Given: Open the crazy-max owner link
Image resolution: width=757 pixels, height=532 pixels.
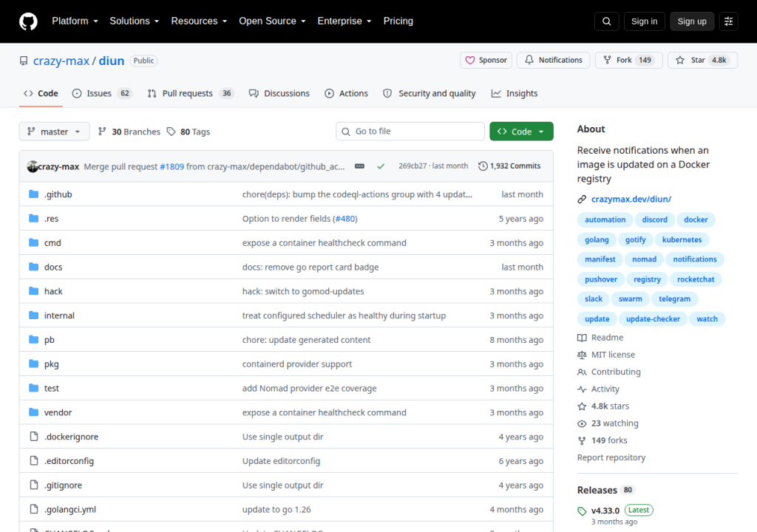Looking at the screenshot, I should tap(61, 61).
